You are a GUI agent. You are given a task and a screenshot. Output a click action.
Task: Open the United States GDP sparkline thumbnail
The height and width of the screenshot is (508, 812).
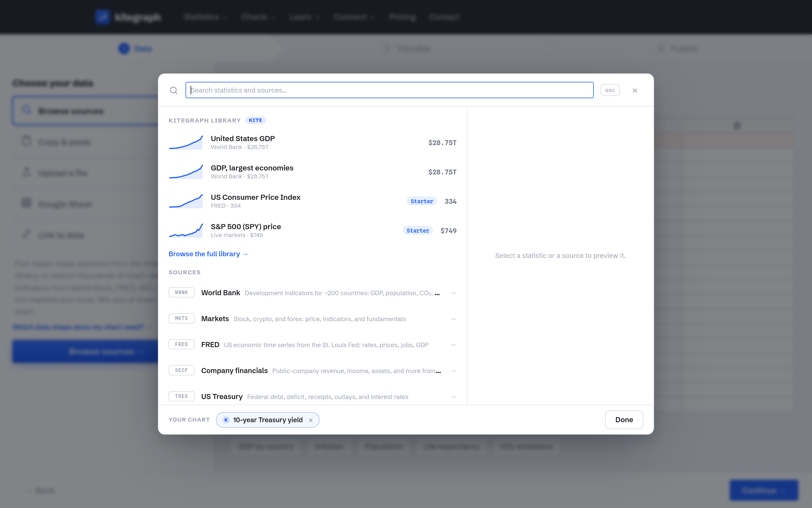click(x=186, y=143)
